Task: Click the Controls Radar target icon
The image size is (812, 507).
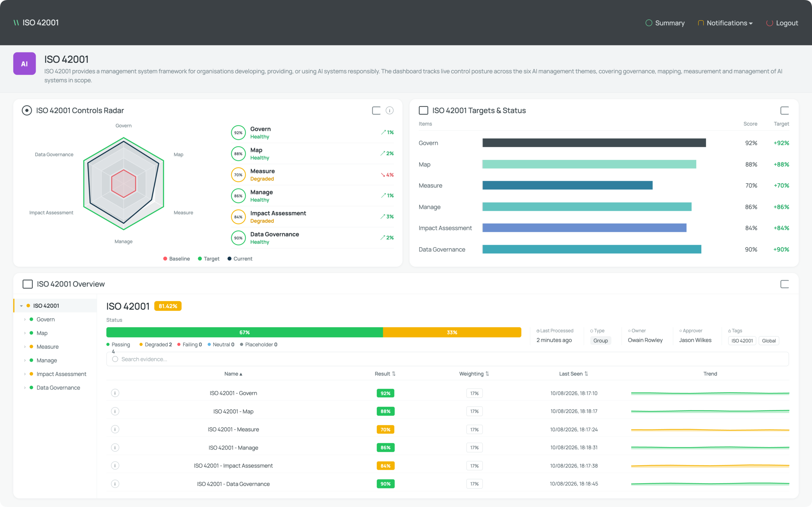Action: 27,110
